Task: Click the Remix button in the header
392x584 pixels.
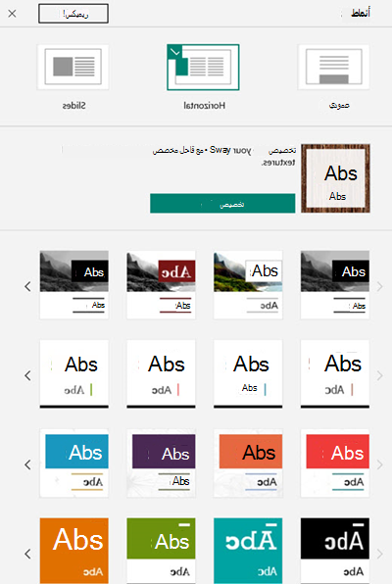Action: (x=73, y=14)
